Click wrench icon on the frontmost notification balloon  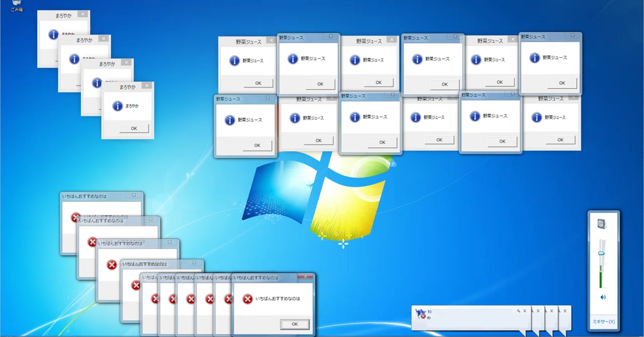point(518,311)
